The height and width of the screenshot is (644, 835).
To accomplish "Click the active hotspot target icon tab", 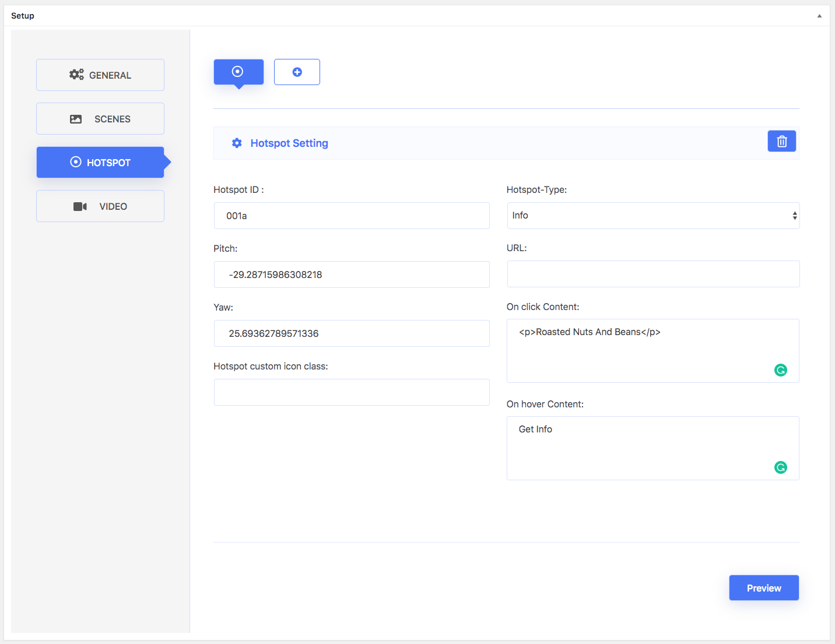I will coord(238,72).
